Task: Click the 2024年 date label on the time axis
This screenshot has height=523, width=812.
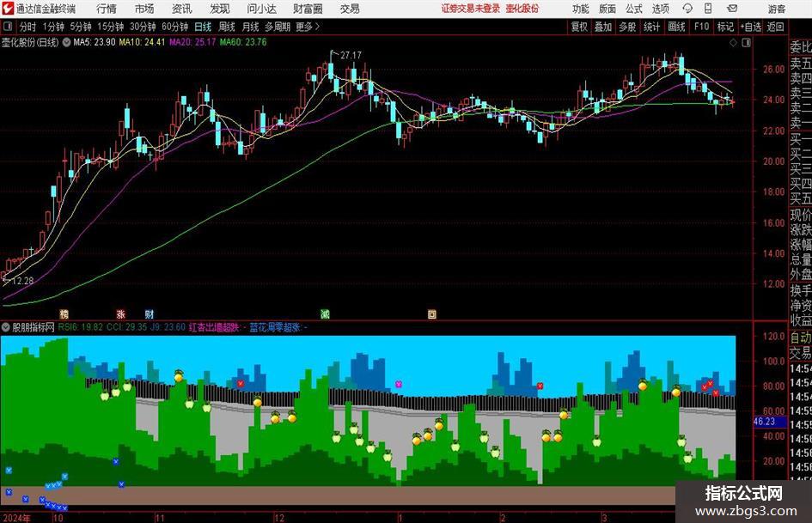Action: tap(16, 518)
